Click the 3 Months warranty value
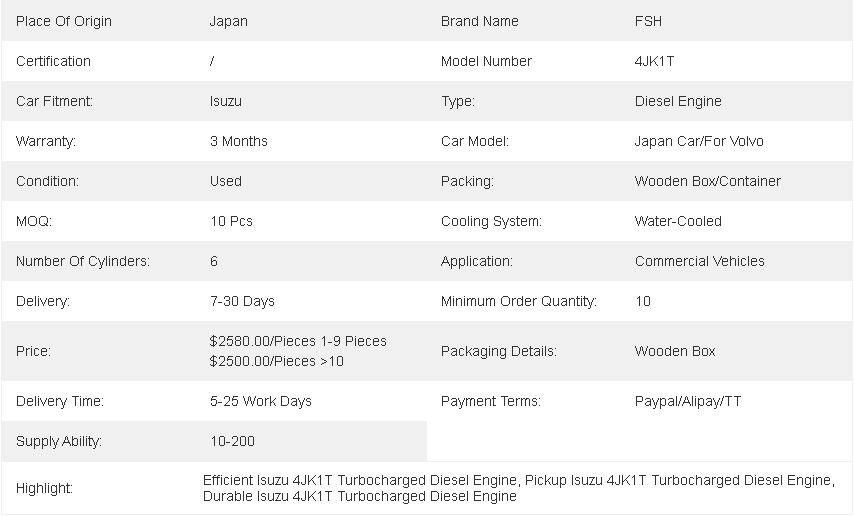Screen dimensions: 854x516 click(239, 141)
